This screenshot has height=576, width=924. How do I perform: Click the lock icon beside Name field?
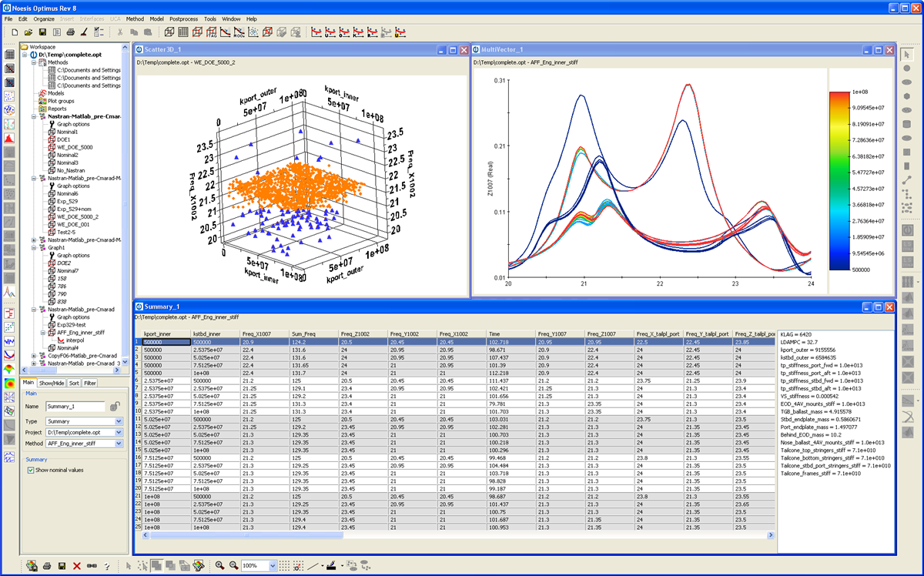click(x=114, y=407)
